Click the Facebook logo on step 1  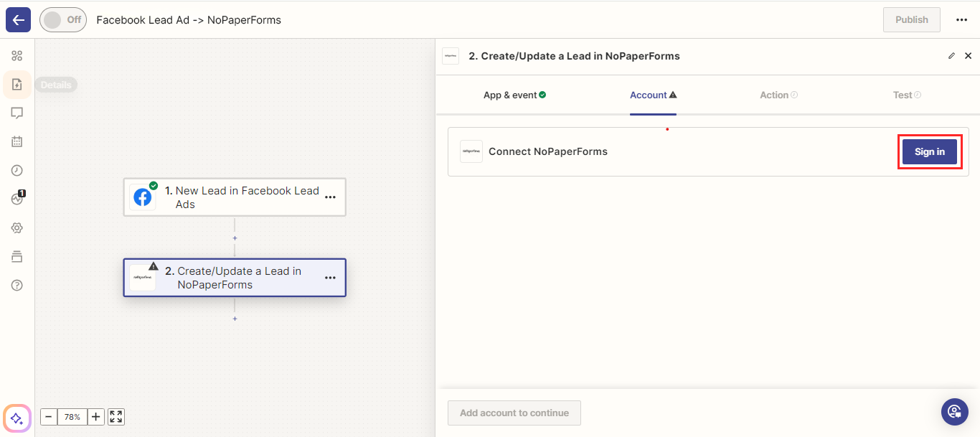(x=143, y=197)
